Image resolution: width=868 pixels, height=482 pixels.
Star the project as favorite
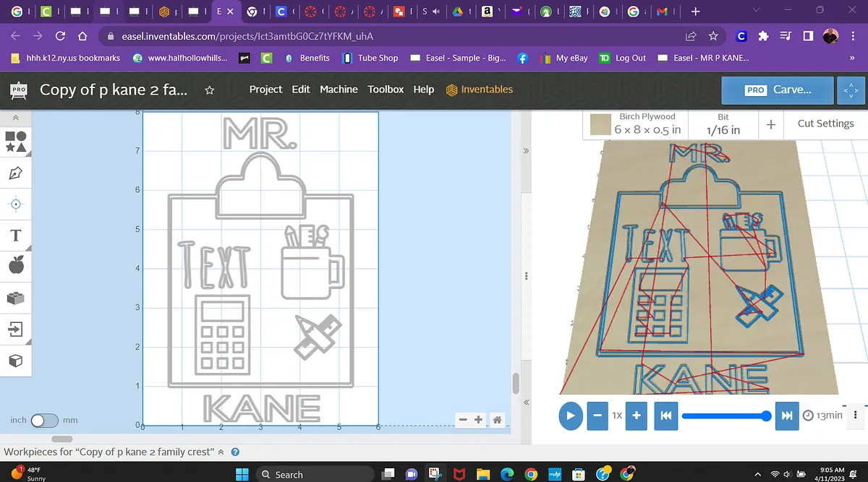click(x=209, y=90)
